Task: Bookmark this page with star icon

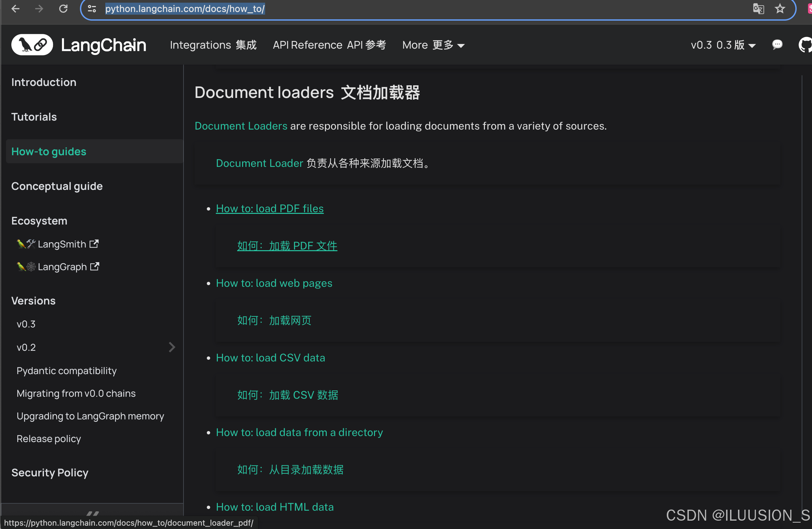Action: [x=780, y=9]
